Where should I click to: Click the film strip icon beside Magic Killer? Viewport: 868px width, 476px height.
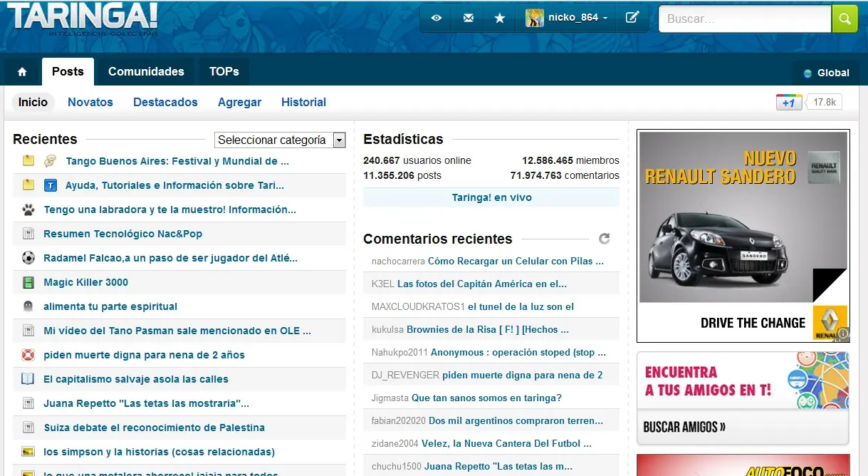point(28,282)
